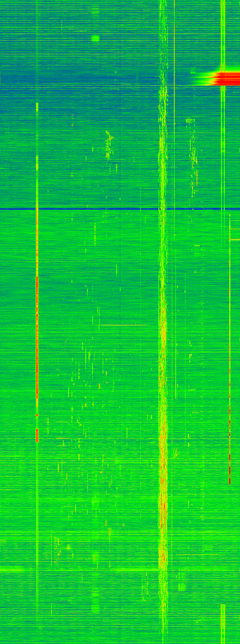Click the thin orange vertical line right of center band
Viewport: 240px width, 644px height.
pyautogui.click(x=174, y=50)
